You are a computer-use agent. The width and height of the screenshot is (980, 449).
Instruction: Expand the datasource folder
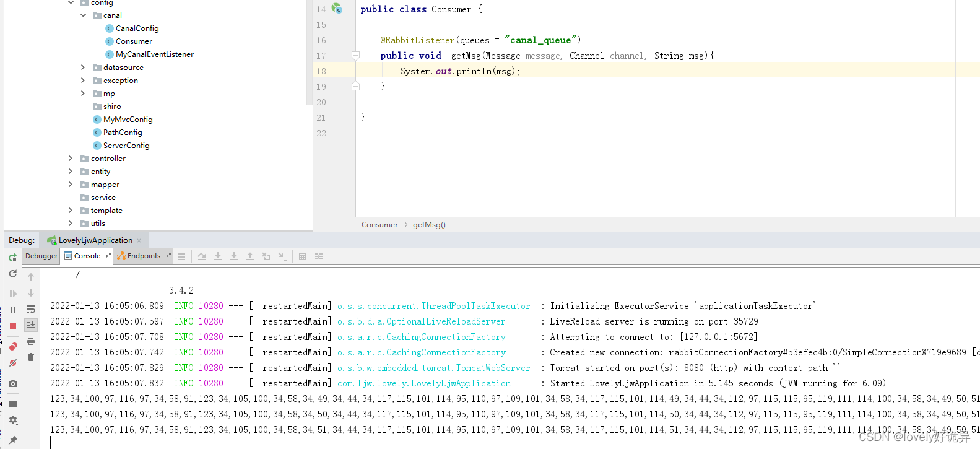point(83,68)
